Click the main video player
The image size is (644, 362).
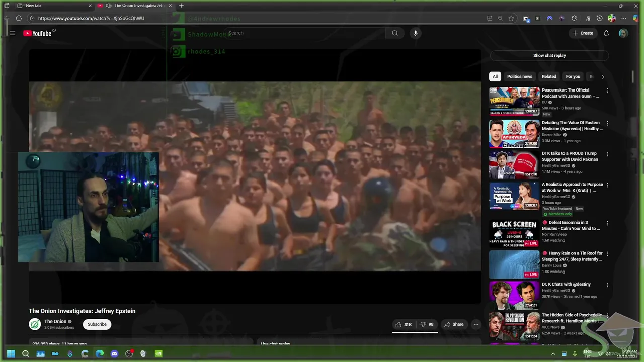pos(255,176)
